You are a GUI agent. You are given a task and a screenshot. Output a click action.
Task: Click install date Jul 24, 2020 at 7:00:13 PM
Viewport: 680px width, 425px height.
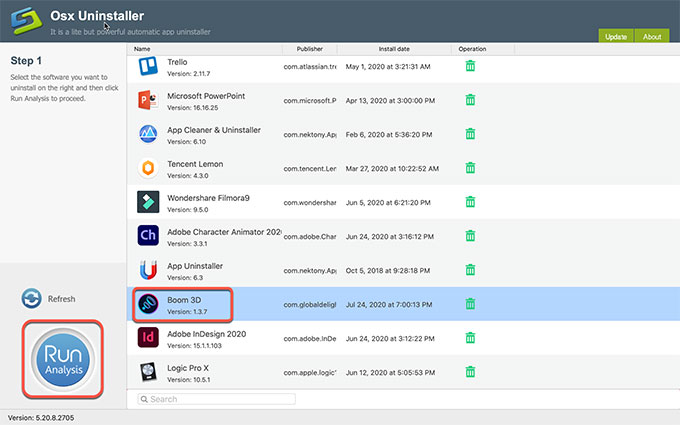click(389, 304)
